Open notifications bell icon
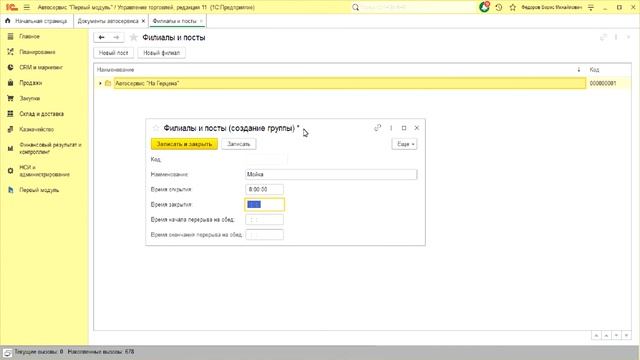640x360 pixels. (484, 7)
